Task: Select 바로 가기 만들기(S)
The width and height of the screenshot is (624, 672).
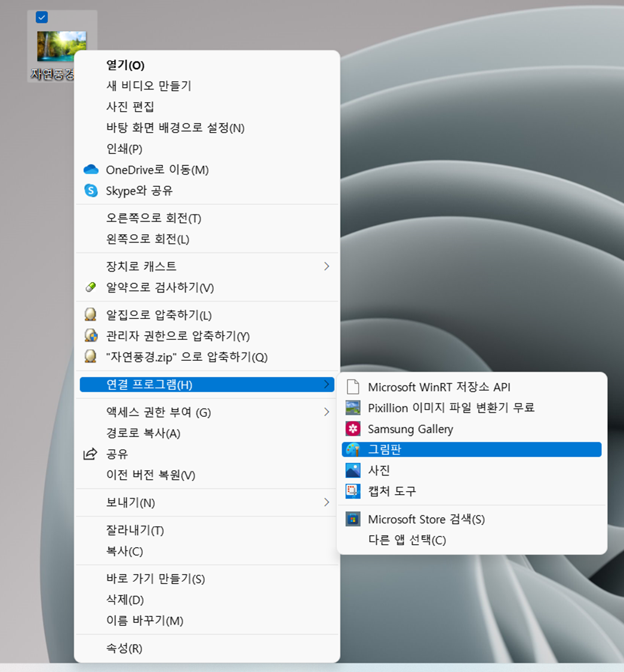Action: pos(207,579)
